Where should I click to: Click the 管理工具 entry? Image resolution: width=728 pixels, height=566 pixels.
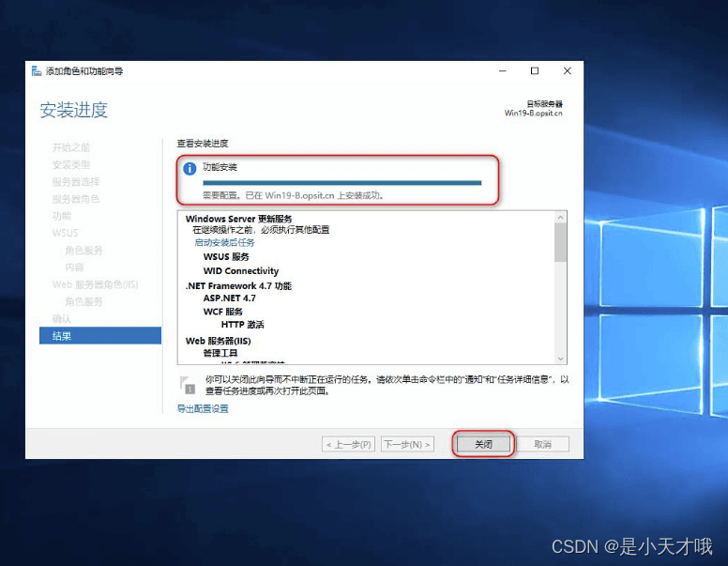[x=220, y=353]
